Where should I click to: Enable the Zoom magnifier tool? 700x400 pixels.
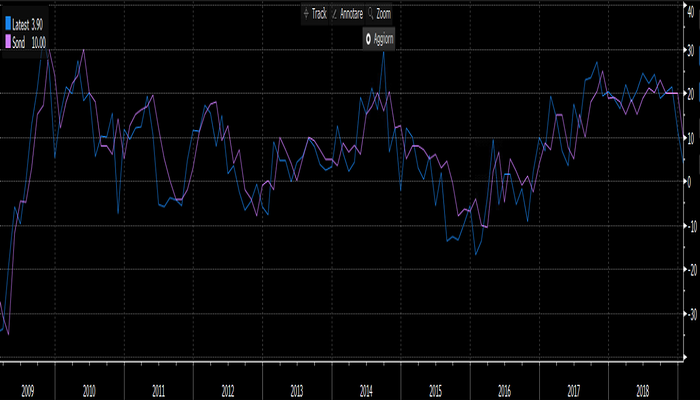coord(382,14)
